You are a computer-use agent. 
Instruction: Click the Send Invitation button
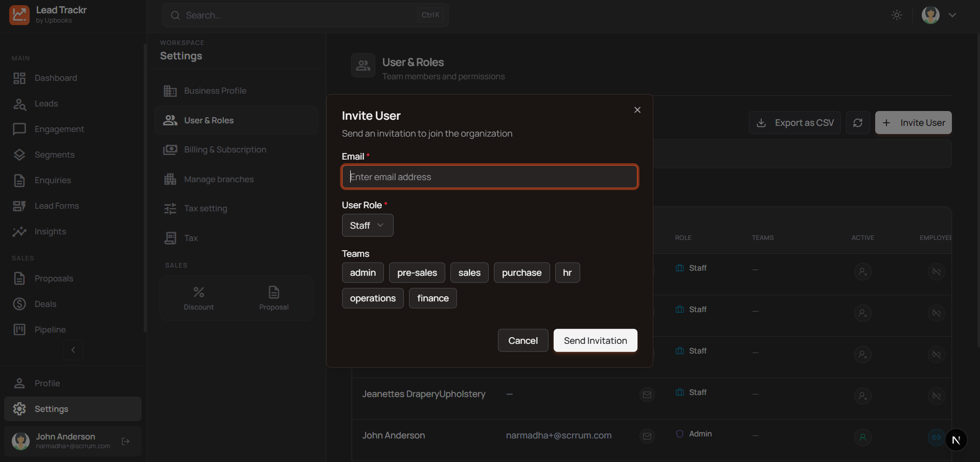pyautogui.click(x=595, y=340)
